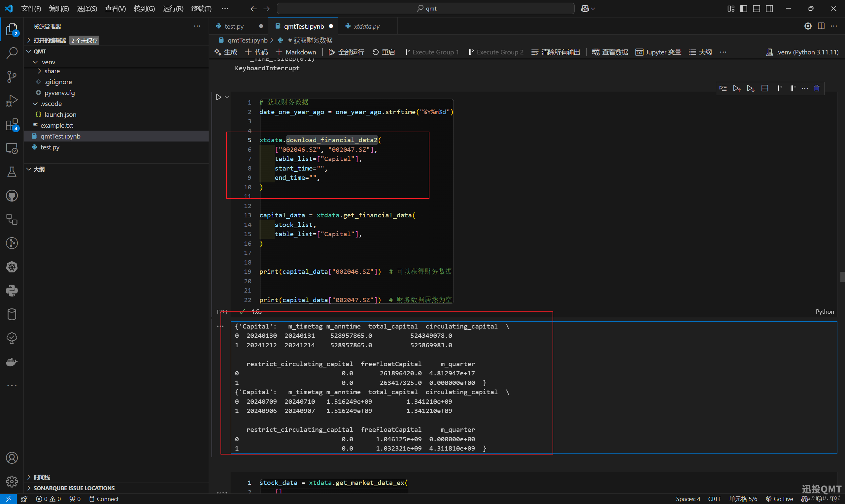Viewport: 845px width, 504px height.
Task: Split the cell via cell toolbar icon
Action: point(765,88)
